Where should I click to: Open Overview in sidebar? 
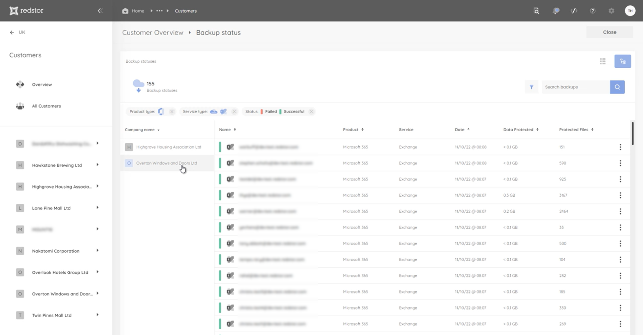[42, 85]
